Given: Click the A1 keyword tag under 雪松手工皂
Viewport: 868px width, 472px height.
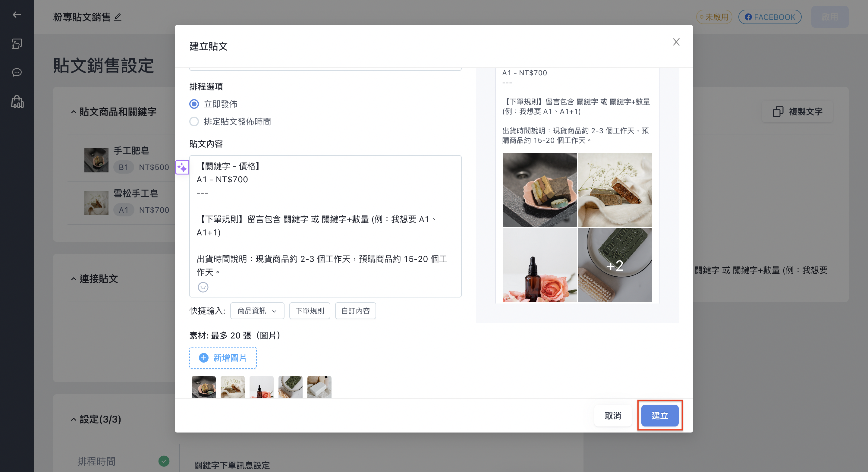Looking at the screenshot, I should 124,210.
